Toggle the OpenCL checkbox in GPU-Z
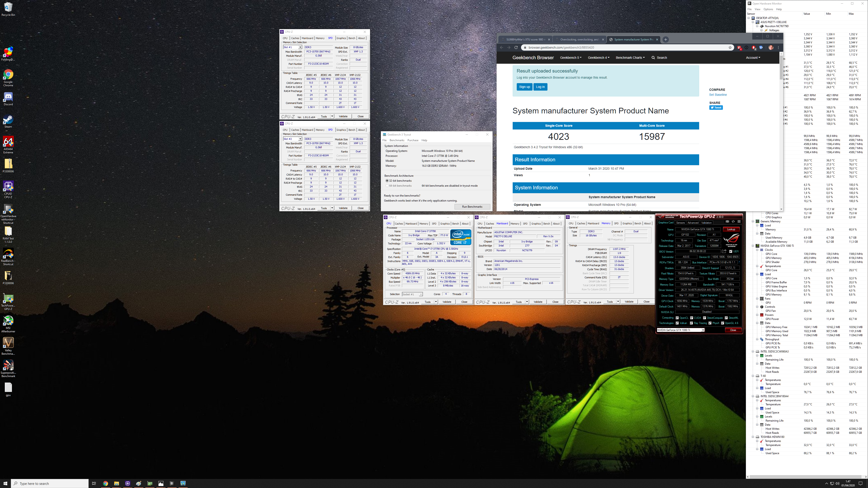 (x=677, y=318)
